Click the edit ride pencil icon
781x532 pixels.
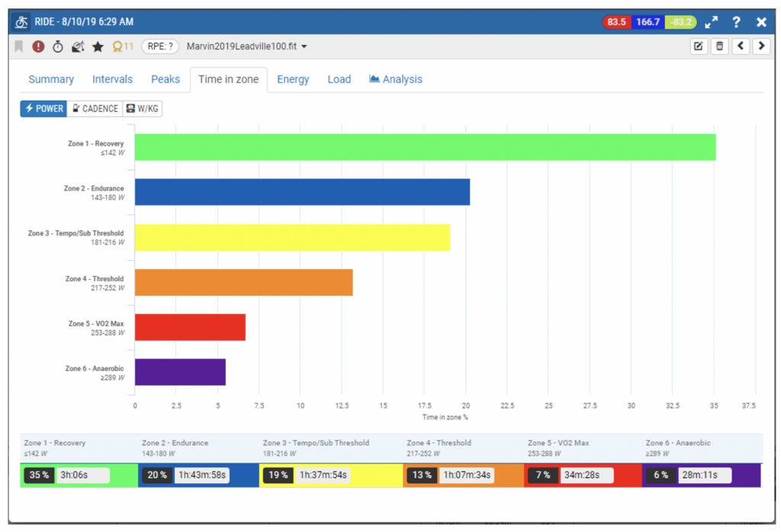pyautogui.click(x=699, y=46)
